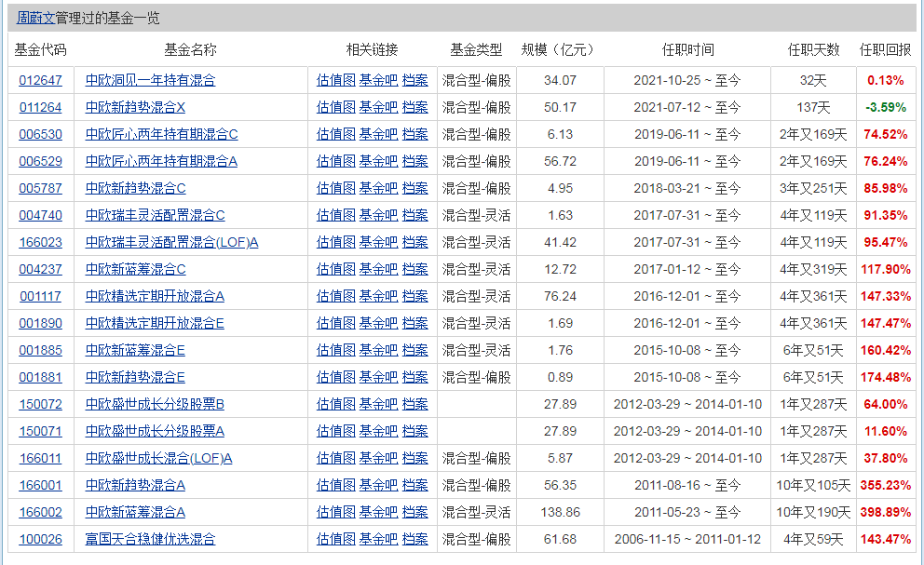
Task: Open 档案 for fund 006530
Action: pyautogui.click(x=414, y=134)
